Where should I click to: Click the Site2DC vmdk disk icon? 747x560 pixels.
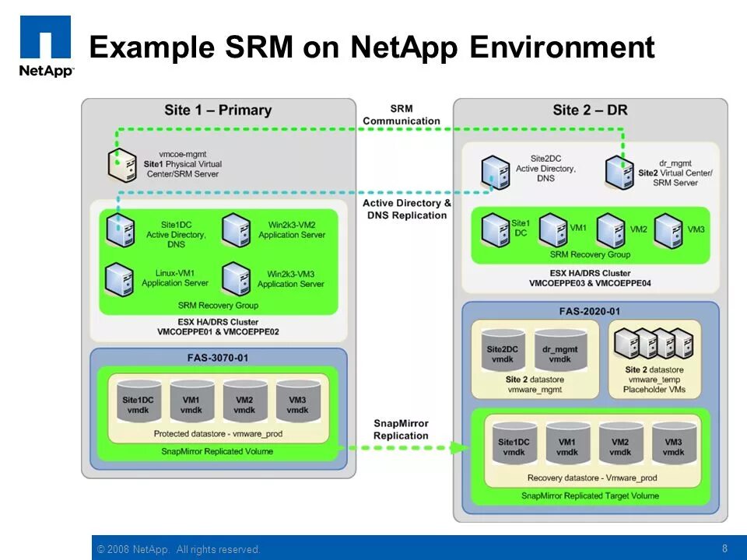pyautogui.click(x=503, y=351)
